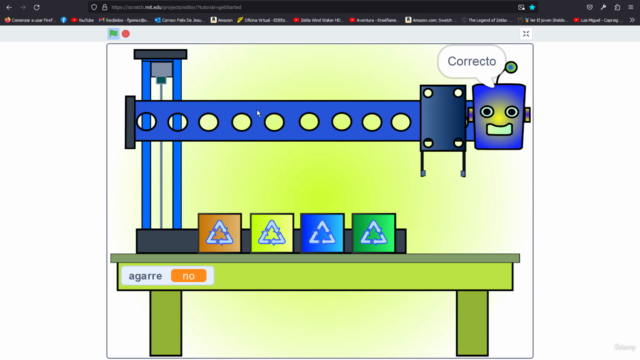Image resolution: width=640 pixels, height=360 pixels.
Task: Go forward in browser history
Action: pos(23,7)
